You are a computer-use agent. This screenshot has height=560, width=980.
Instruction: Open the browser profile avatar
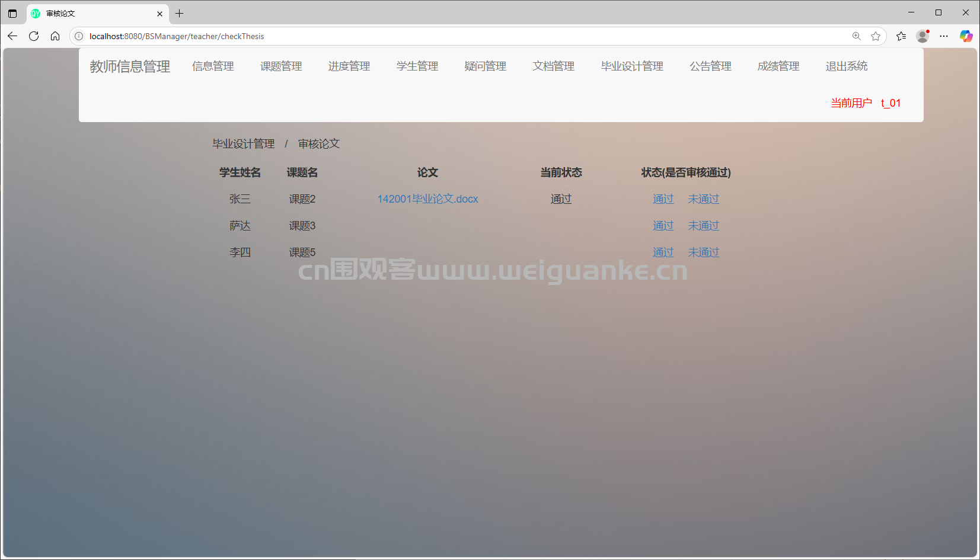[922, 36]
